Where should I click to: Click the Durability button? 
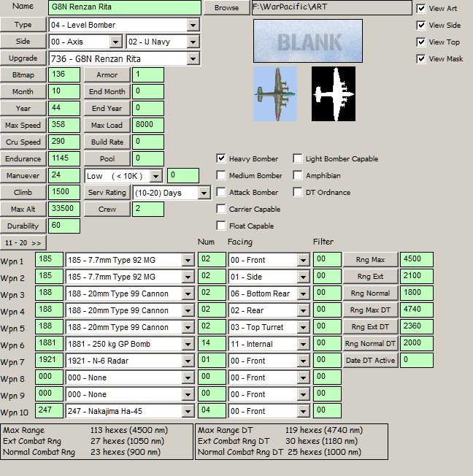click(23, 226)
